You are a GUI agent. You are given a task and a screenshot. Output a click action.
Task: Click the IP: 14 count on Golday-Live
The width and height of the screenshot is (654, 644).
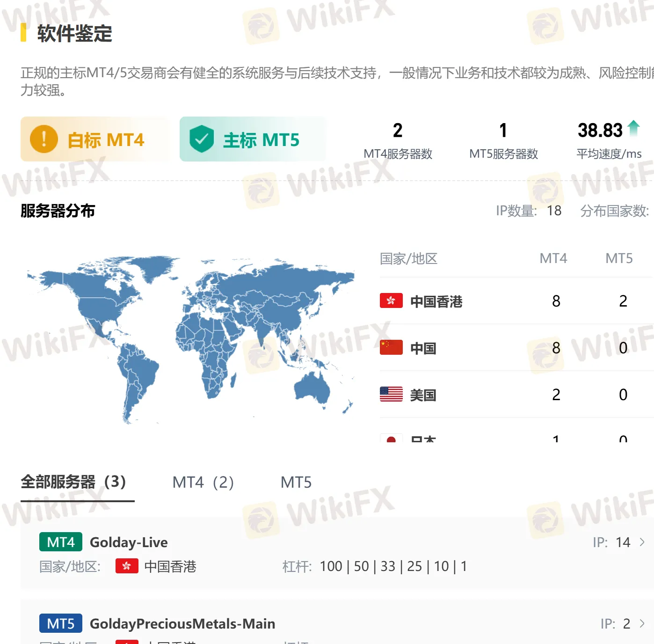pyautogui.click(x=611, y=542)
